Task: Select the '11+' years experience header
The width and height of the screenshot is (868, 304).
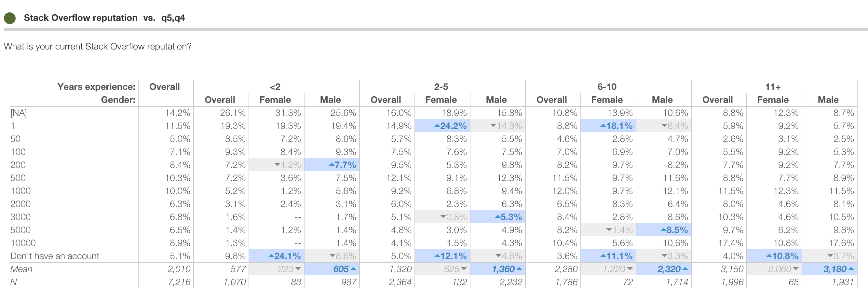Action: (x=773, y=87)
